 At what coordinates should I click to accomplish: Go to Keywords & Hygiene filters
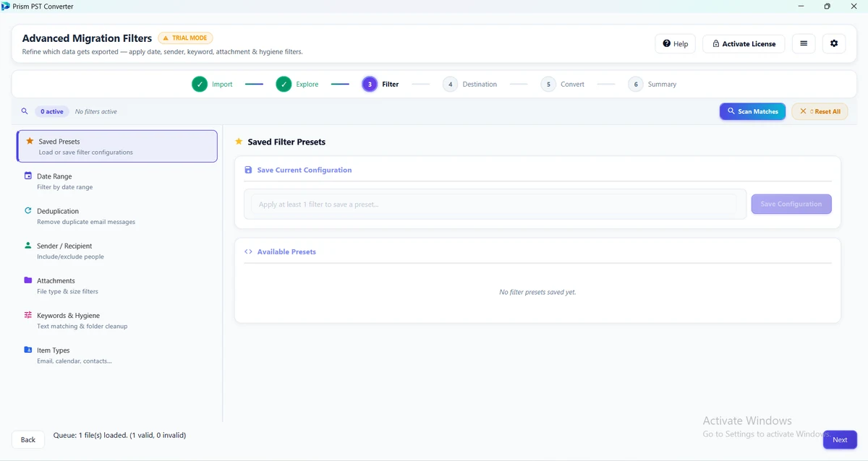(x=117, y=320)
